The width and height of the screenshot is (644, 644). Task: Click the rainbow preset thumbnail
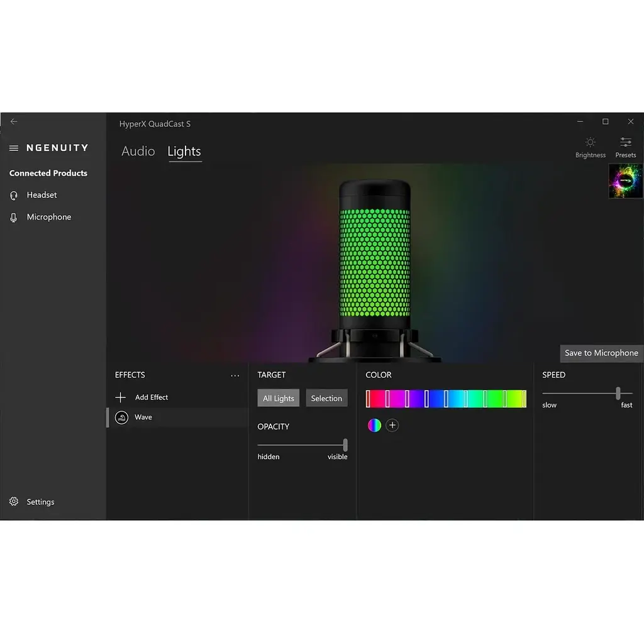click(625, 181)
